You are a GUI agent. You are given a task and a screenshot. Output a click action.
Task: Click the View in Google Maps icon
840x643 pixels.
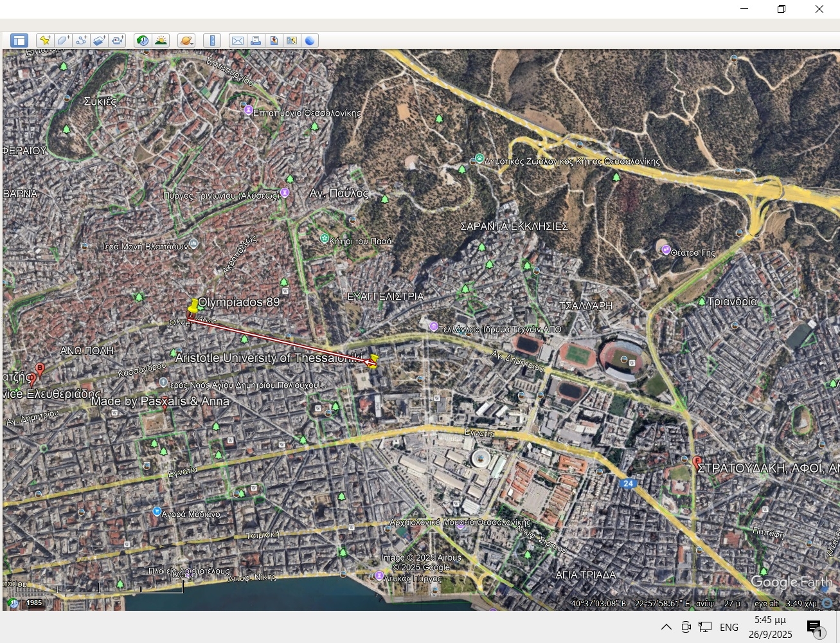pyautogui.click(x=274, y=41)
